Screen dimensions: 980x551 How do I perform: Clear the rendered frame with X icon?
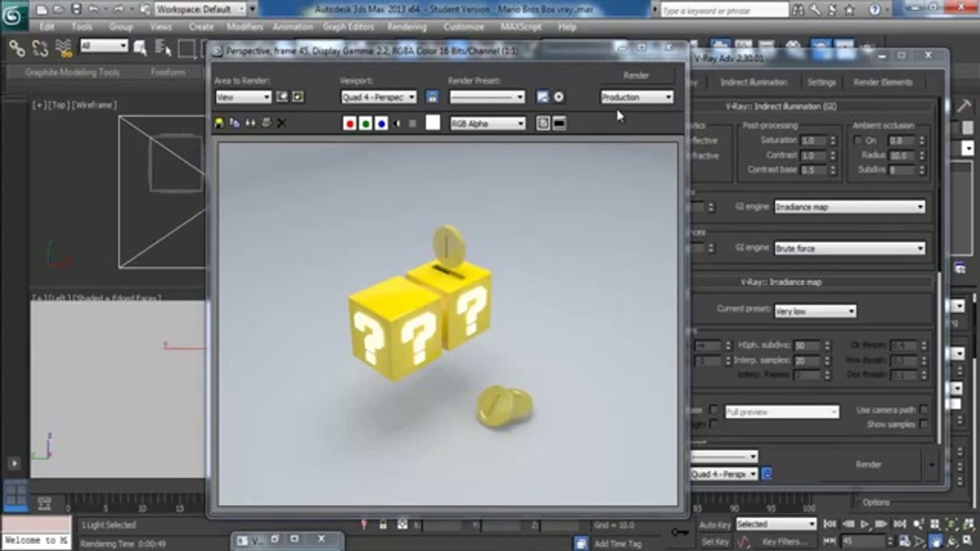pyautogui.click(x=281, y=123)
